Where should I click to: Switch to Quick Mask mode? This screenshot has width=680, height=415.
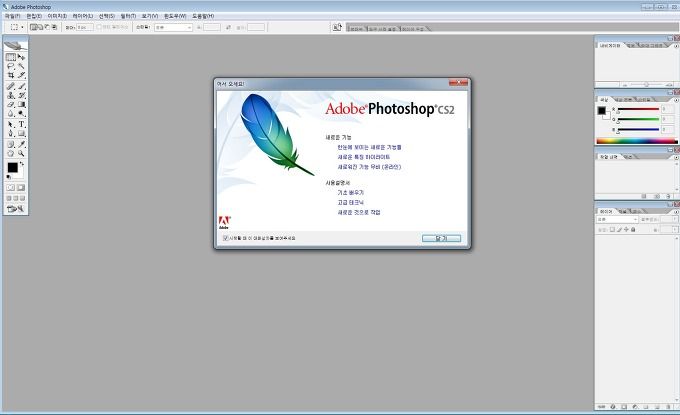20,187
